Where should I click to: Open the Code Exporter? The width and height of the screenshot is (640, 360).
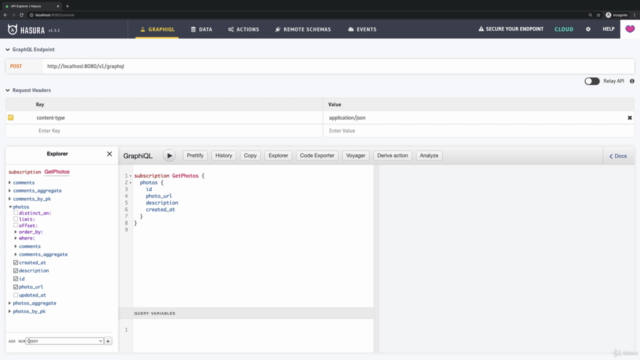[317, 156]
